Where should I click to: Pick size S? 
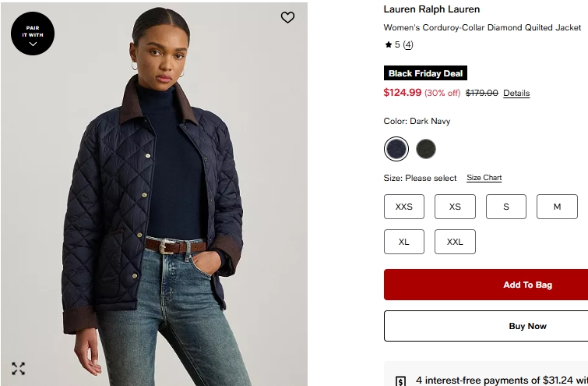[x=506, y=207]
